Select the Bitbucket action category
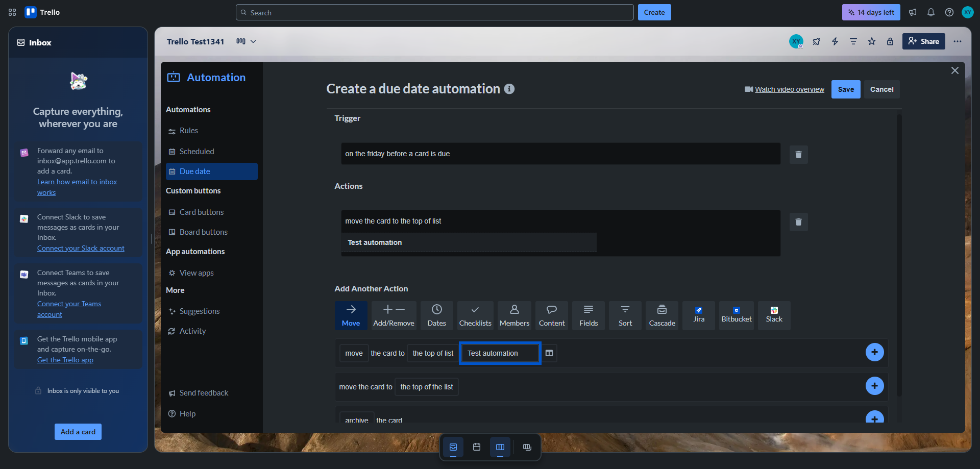This screenshot has height=469, width=980. (x=737, y=315)
